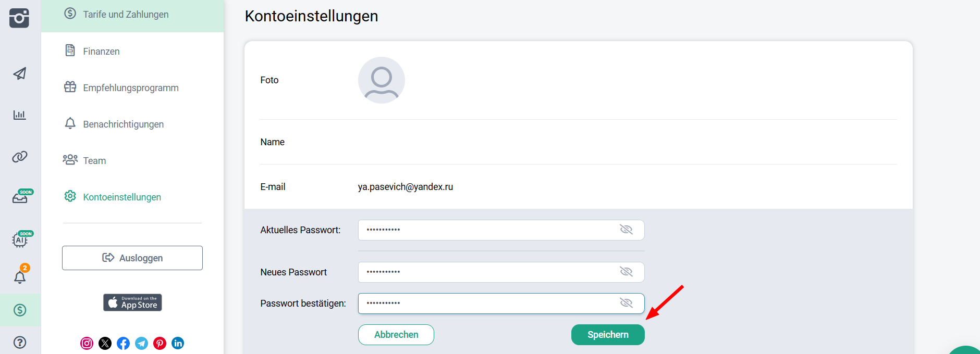Click the Pinterest social icon
Image resolution: width=980 pixels, height=354 pixels.
(x=160, y=343)
